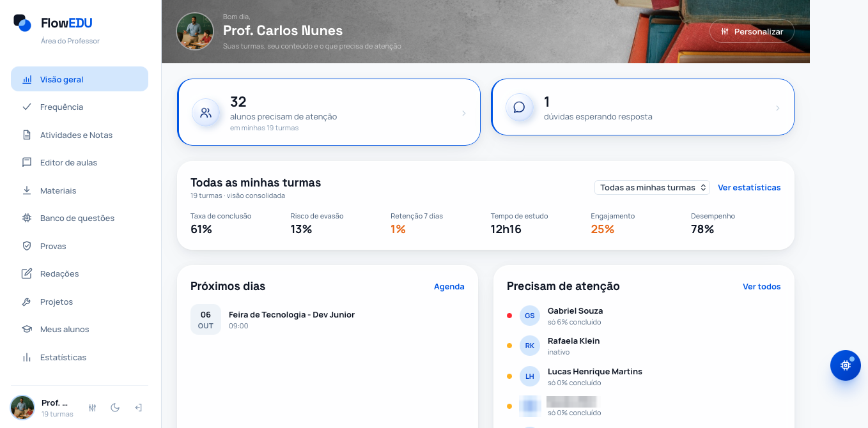Click the red status dot by Gabriel Souza
The image size is (868, 428).
[509, 316]
